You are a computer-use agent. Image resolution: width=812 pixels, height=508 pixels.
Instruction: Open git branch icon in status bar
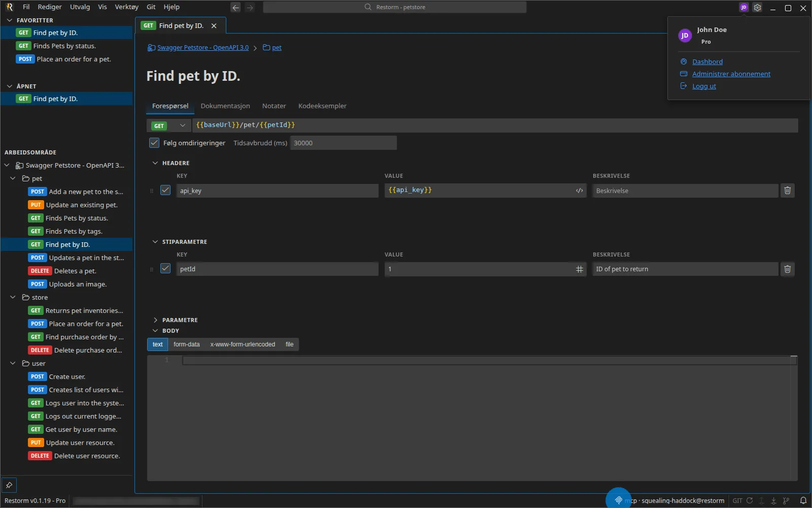coord(786,500)
